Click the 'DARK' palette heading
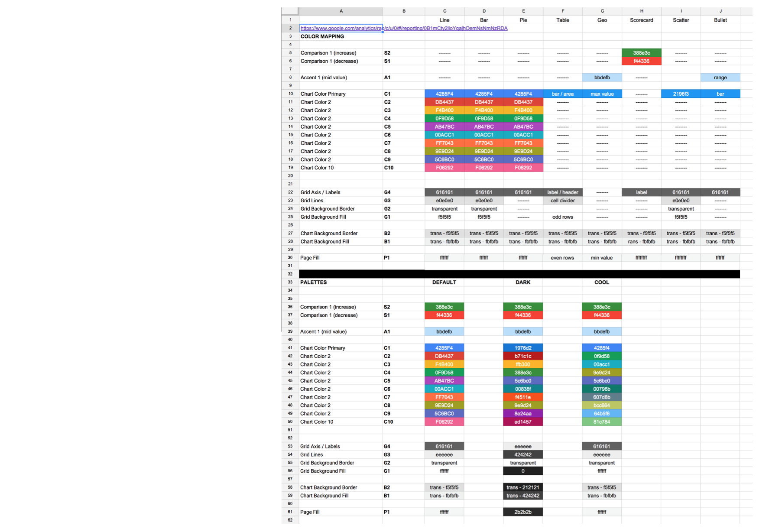Screen dimensions: 759x532 coord(523,282)
